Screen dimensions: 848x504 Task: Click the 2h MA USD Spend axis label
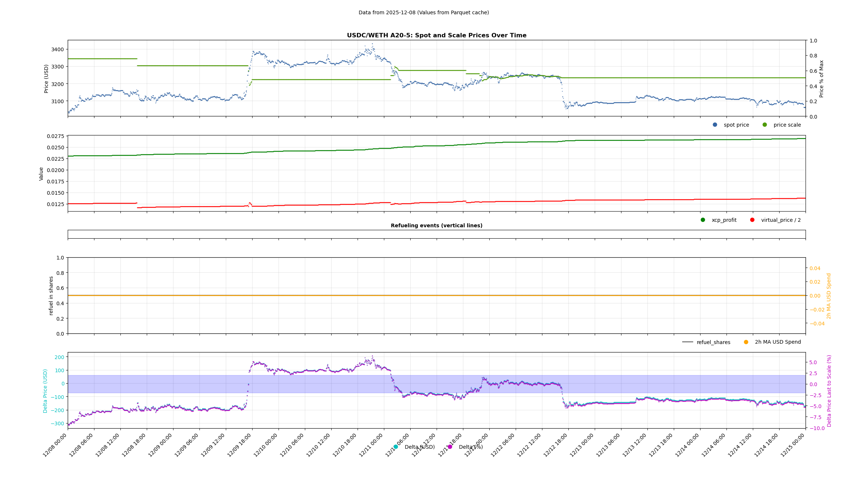829,296
